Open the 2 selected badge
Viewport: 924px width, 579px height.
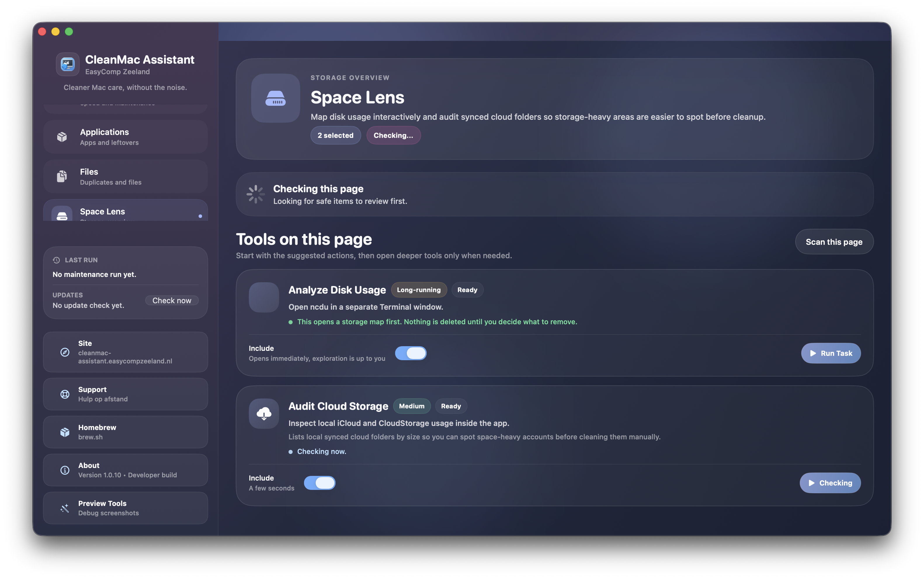tap(336, 135)
